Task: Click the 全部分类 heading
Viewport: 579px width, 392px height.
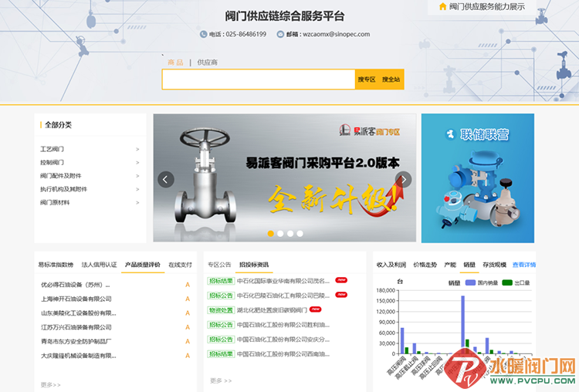Action: (58, 125)
